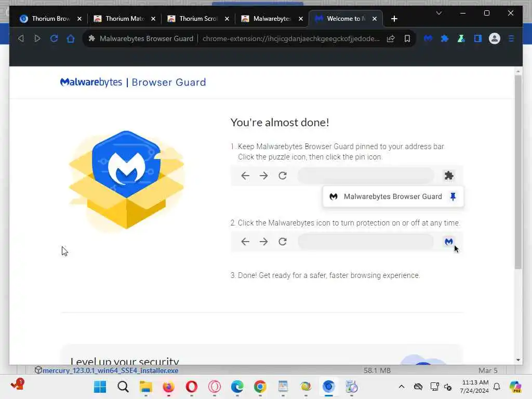Screen dimensions: 532x399
Task: Open a new tab with plus button
Action: click(394, 19)
